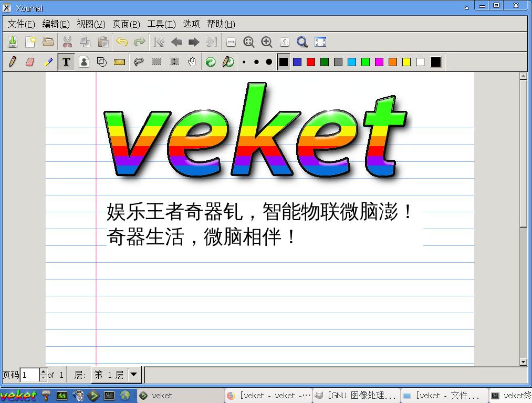This screenshot has width=532, height=403.
Task: Click the Save toolbar icon
Action: (x=13, y=42)
